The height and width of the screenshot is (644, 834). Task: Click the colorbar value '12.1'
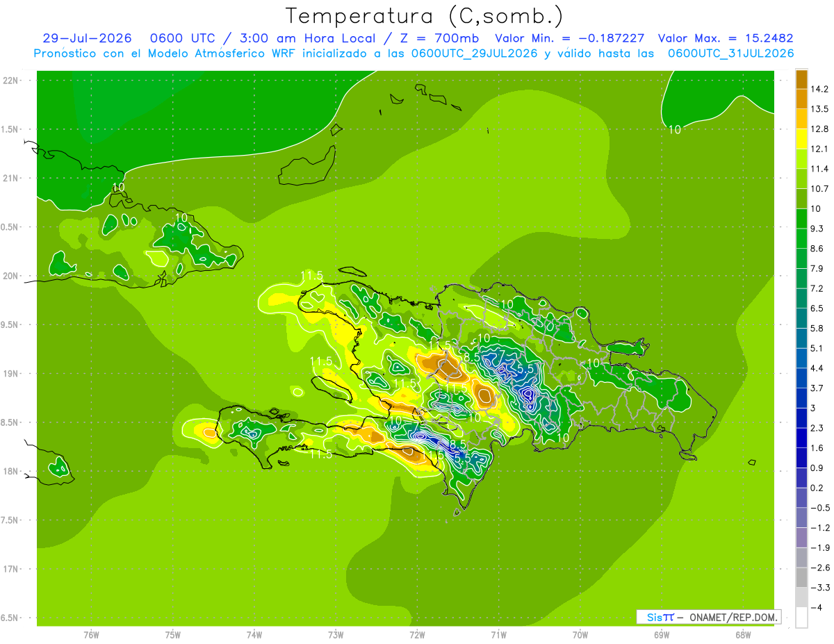(819, 149)
